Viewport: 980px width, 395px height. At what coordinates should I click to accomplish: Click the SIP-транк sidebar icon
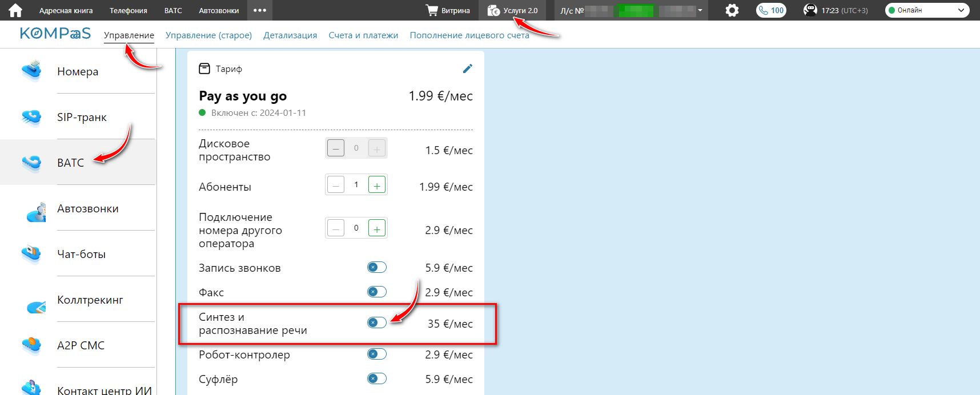click(32, 116)
